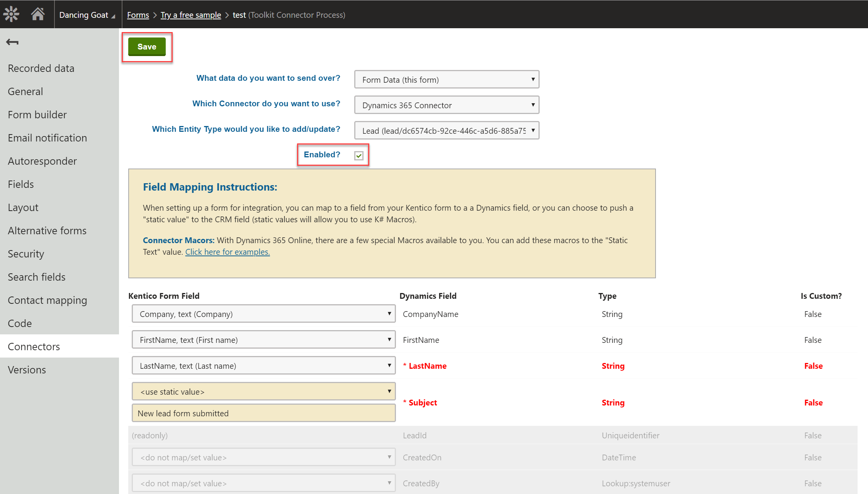The height and width of the screenshot is (494, 868).
Task: Open the Dynamics 365 Connector dropdown
Action: click(446, 105)
